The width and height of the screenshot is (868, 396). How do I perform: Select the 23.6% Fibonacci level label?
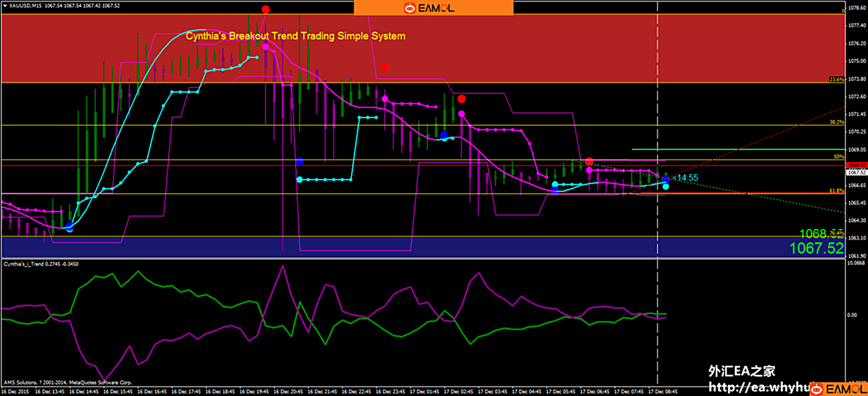[836, 79]
